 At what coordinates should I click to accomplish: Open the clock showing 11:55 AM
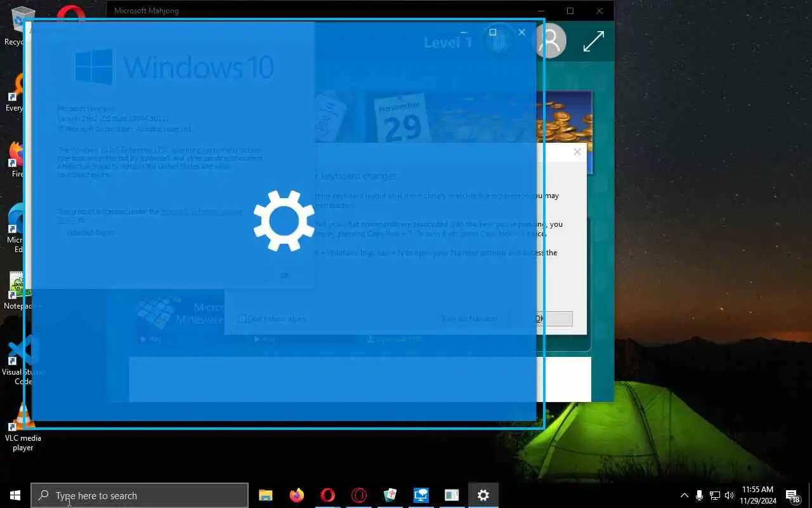tap(757, 495)
